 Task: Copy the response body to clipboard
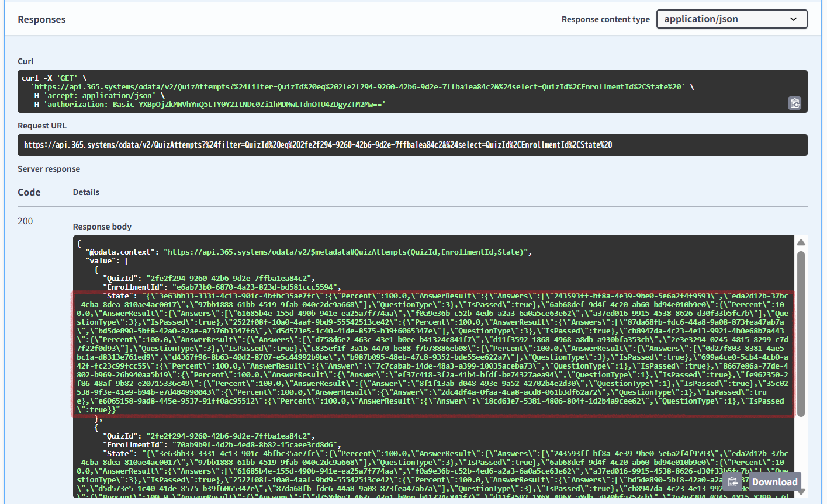click(733, 482)
